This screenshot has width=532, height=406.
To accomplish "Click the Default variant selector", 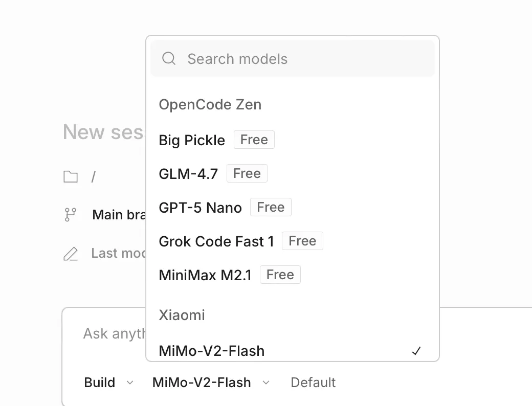I will [313, 382].
